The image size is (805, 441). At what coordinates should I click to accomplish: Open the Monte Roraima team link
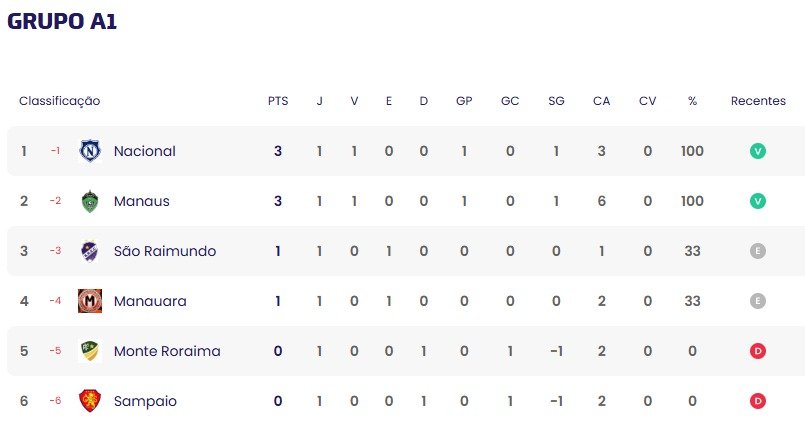(167, 351)
